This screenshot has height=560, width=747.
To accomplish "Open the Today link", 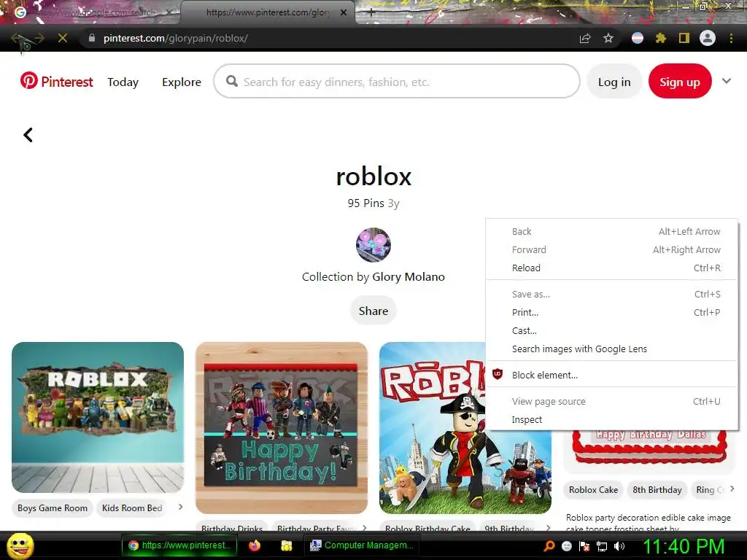I will pos(123,82).
